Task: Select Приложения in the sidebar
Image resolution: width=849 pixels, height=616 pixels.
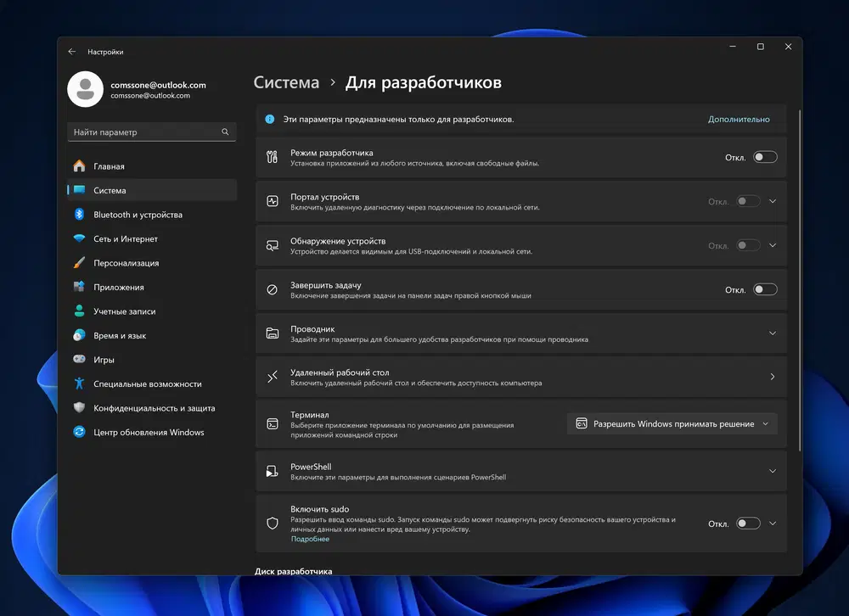Action: click(x=152, y=287)
